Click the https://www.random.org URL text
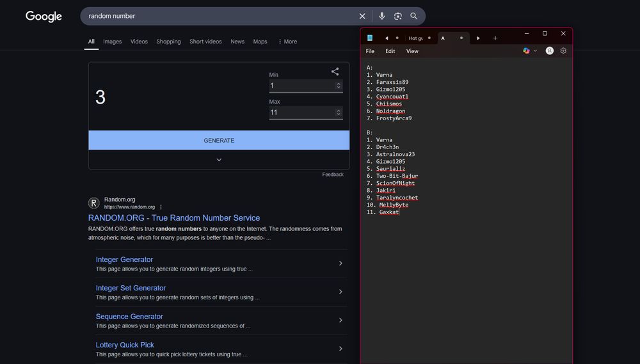 [129, 207]
